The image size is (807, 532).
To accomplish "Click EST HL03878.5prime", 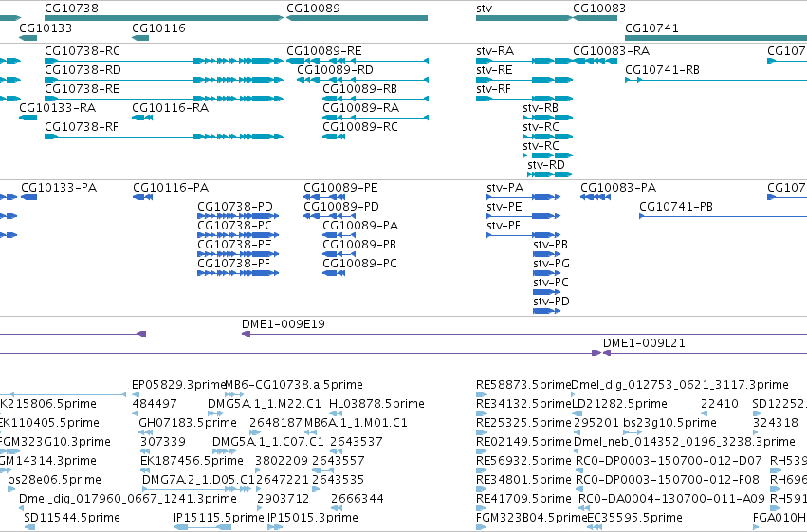I will 376,404.
